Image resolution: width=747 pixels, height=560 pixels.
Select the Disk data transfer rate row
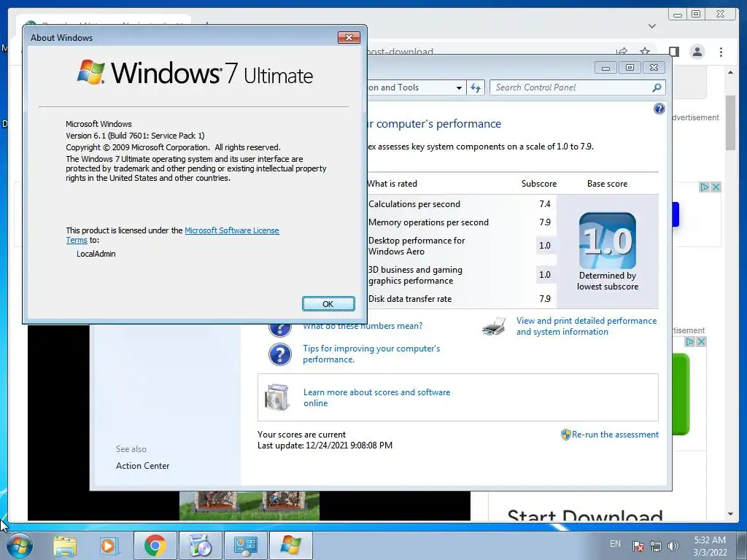[x=461, y=299]
